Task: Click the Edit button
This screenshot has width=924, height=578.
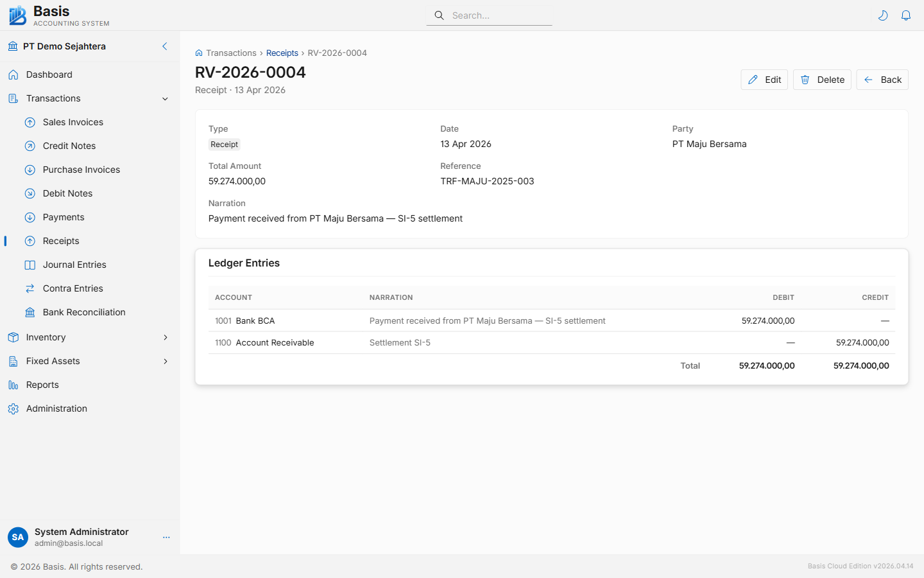Action: pos(764,80)
